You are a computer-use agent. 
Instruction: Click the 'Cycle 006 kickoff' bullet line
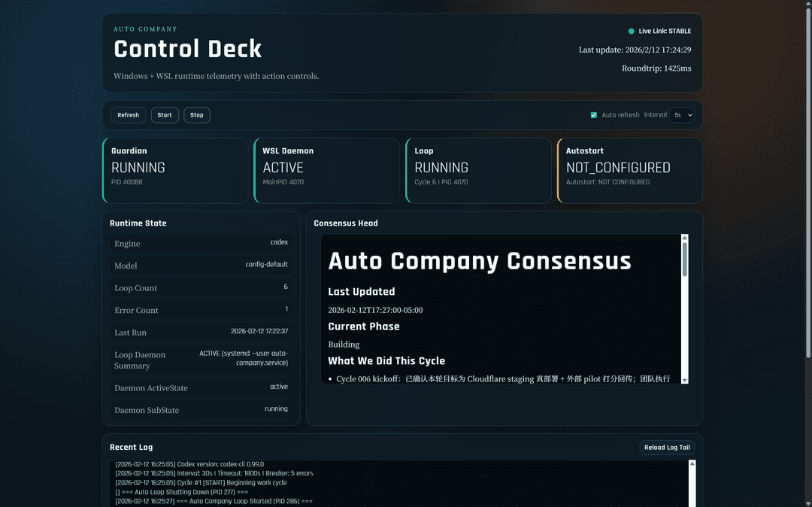point(499,379)
